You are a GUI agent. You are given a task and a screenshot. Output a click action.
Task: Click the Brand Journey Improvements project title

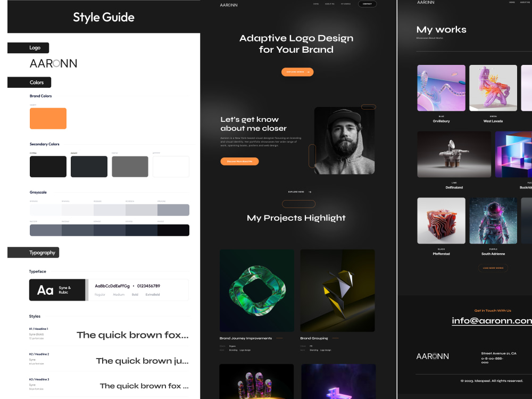tap(246, 338)
